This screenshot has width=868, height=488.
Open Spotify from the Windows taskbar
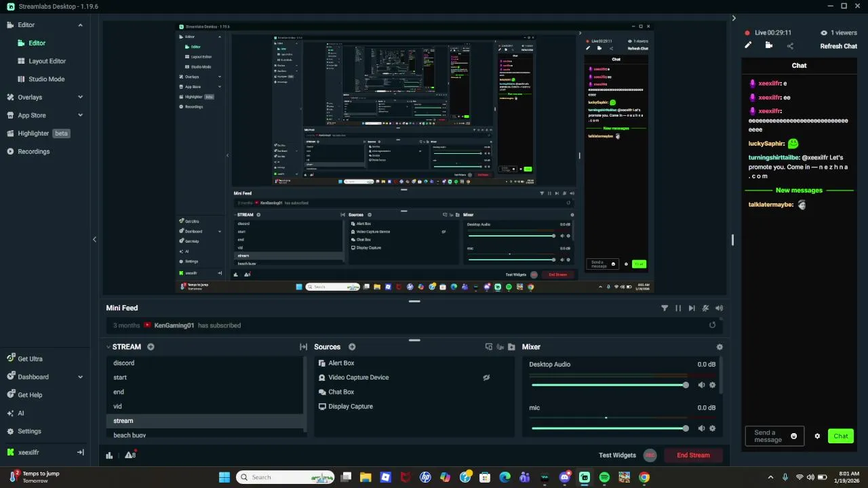coord(604,477)
